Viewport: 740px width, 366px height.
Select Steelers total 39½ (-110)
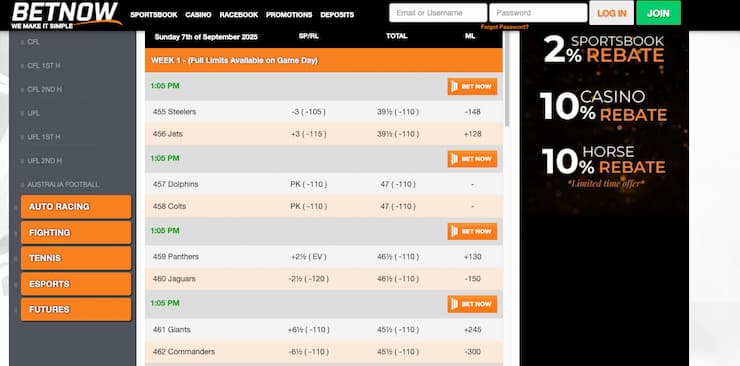coord(398,112)
